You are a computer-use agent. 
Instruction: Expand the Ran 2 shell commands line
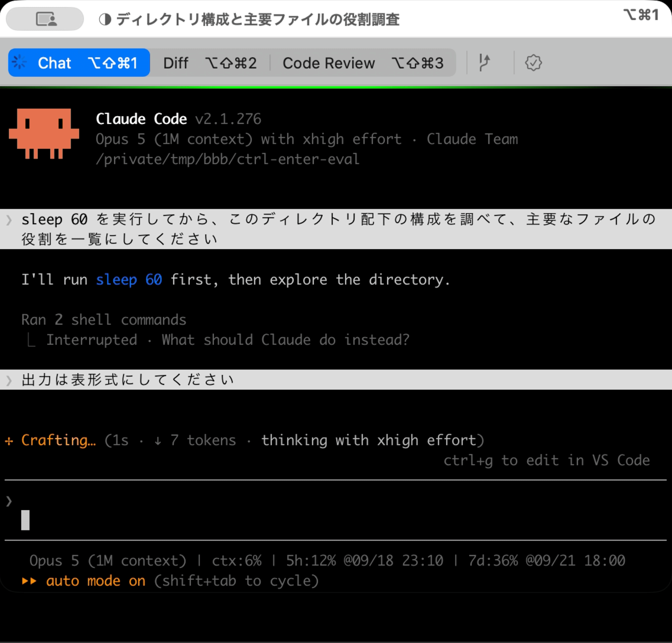pyautogui.click(x=103, y=320)
